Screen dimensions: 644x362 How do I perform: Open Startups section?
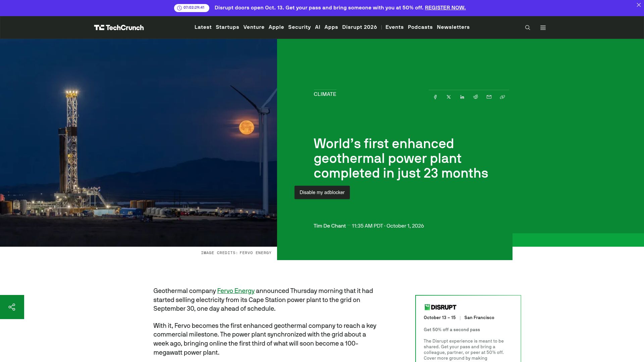tap(227, 27)
